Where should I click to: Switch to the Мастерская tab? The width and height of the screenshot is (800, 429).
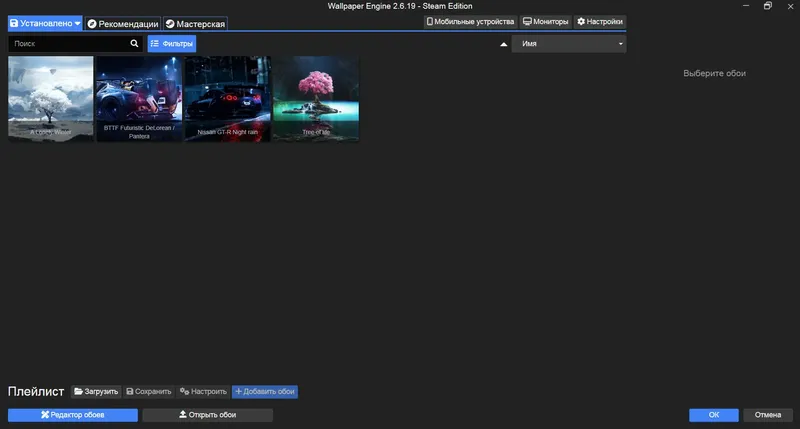click(195, 23)
